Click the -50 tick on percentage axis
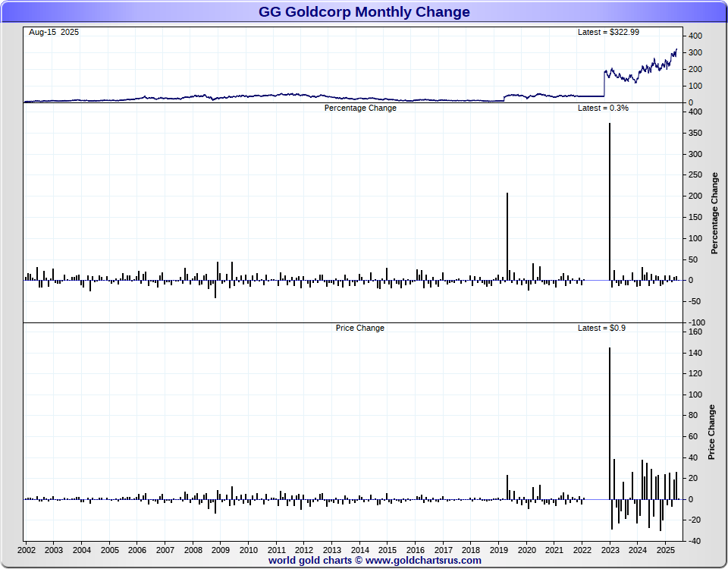Screen dimensions: 728x569 (x=694, y=301)
